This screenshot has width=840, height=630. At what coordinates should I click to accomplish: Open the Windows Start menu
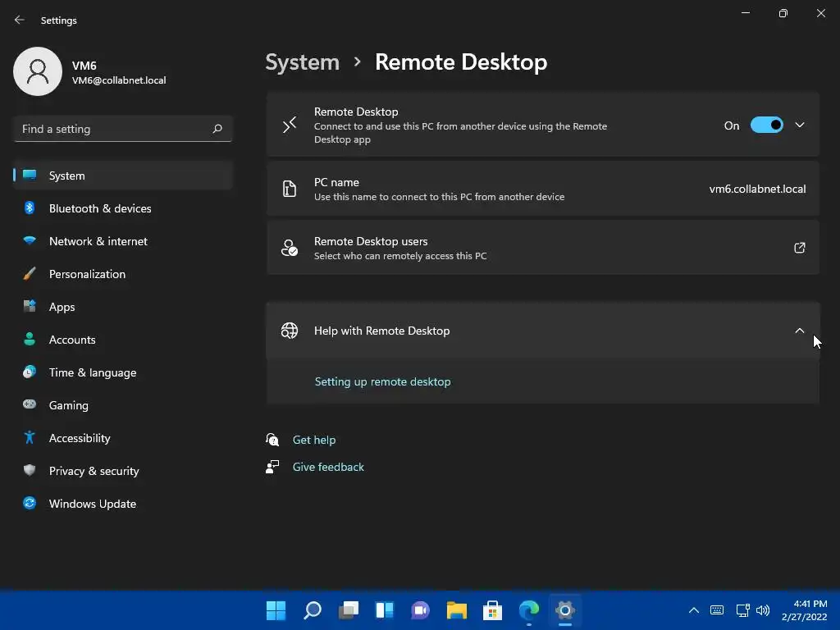tap(276, 610)
